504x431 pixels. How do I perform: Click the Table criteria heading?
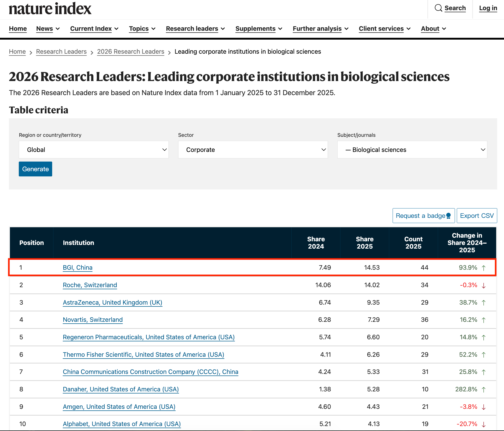coord(39,110)
